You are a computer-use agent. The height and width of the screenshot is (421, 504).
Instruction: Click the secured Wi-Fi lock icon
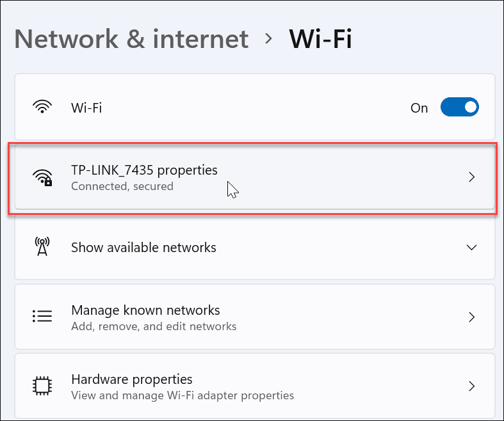[42, 177]
